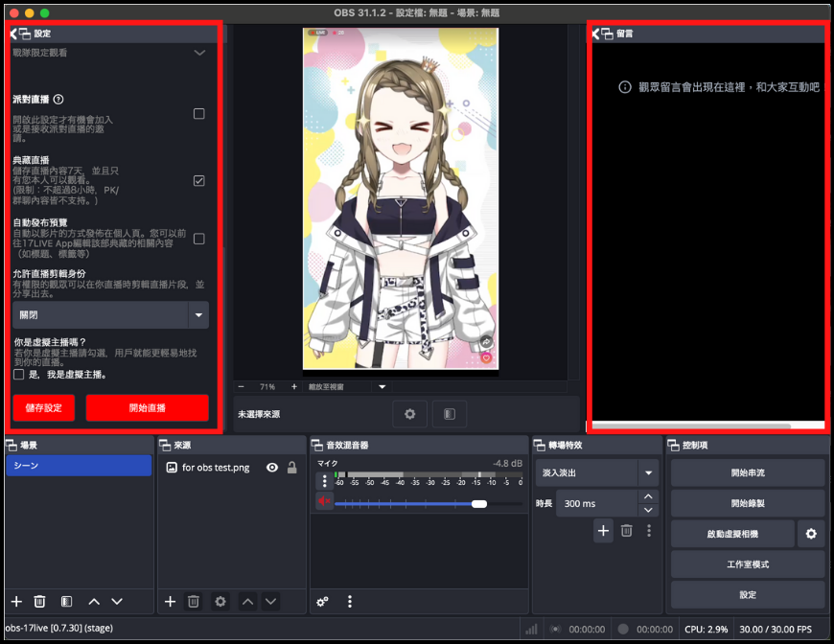This screenshot has width=834, height=644.
Task: Open the 淡入淡出 transition dropdown
Action: (648, 472)
